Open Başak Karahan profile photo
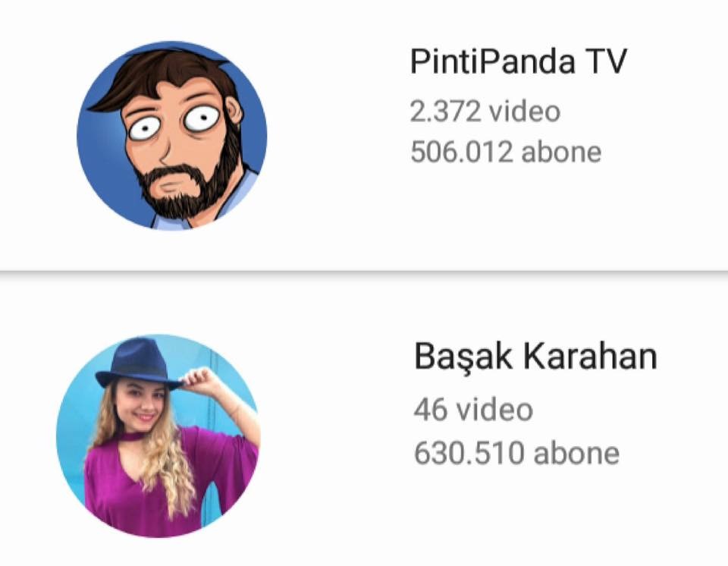This screenshot has height=566, width=728. point(158,436)
